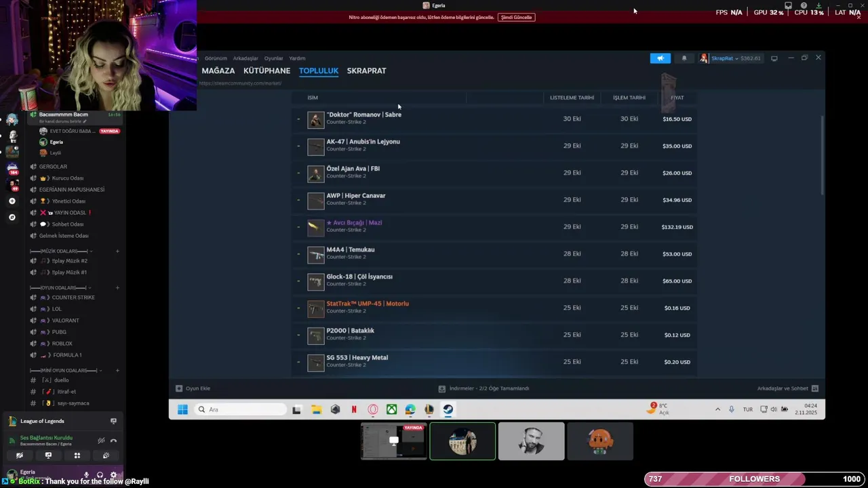This screenshot has height=488, width=868.
Task: Open Microsoft Edge taskbar icon
Action: click(x=410, y=409)
